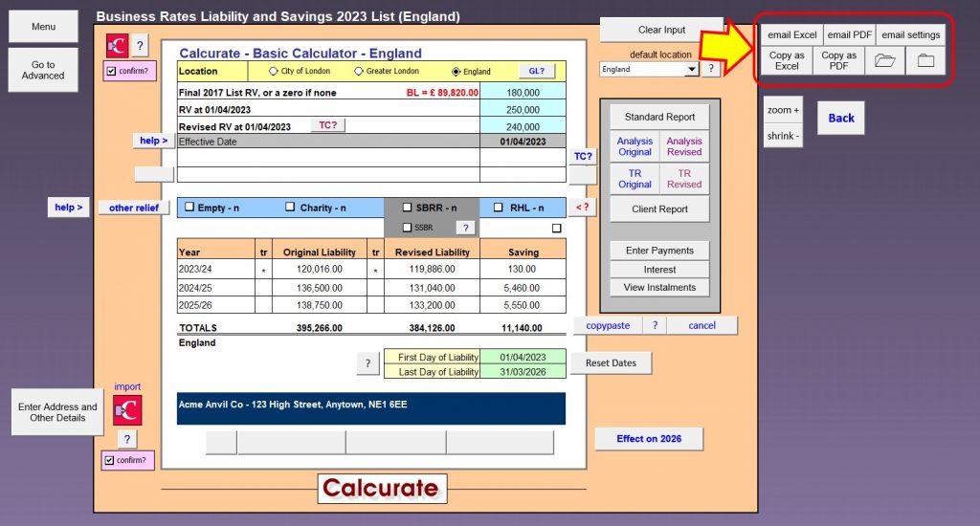Viewport: 980px width, 526px height.
Task: Click the Final 2017 List RV field
Action: point(523,93)
